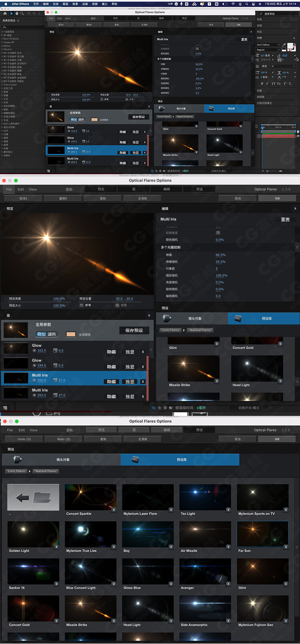The height and width of the screenshot is (644, 300).
Task: Click the Undo (0) button
Action: click(24, 439)
